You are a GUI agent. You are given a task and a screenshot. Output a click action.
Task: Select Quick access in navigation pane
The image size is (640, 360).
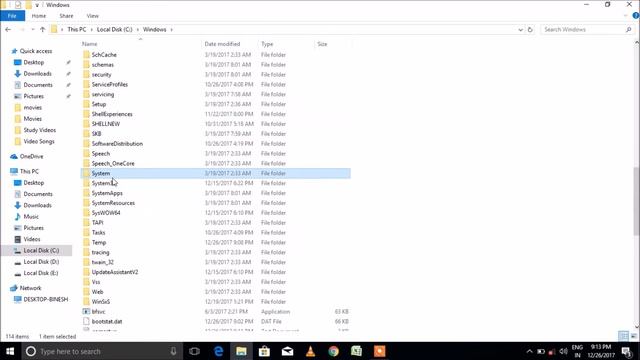pyautogui.click(x=36, y=51)
